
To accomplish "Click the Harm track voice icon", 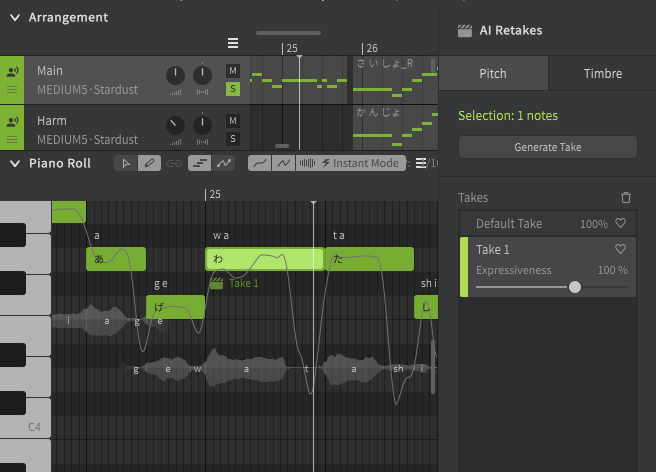I will [x=12, y=122].
